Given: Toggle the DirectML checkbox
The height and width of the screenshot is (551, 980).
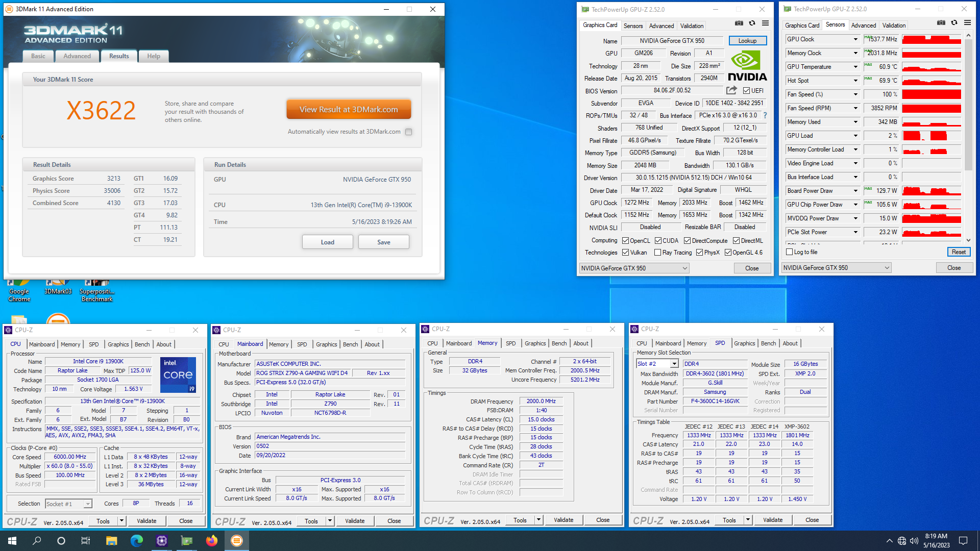Looking at the screenshot, I should [736, 241].
